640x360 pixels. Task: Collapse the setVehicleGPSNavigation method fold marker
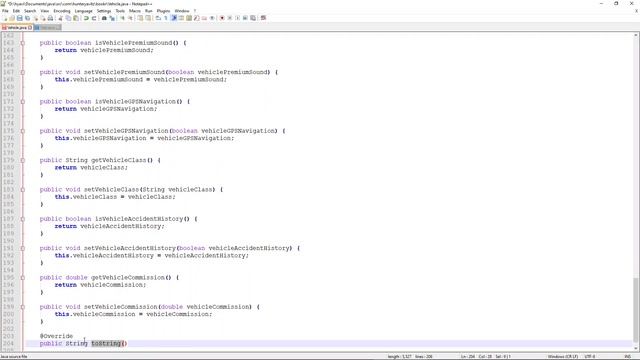click(x=22, y=131)
